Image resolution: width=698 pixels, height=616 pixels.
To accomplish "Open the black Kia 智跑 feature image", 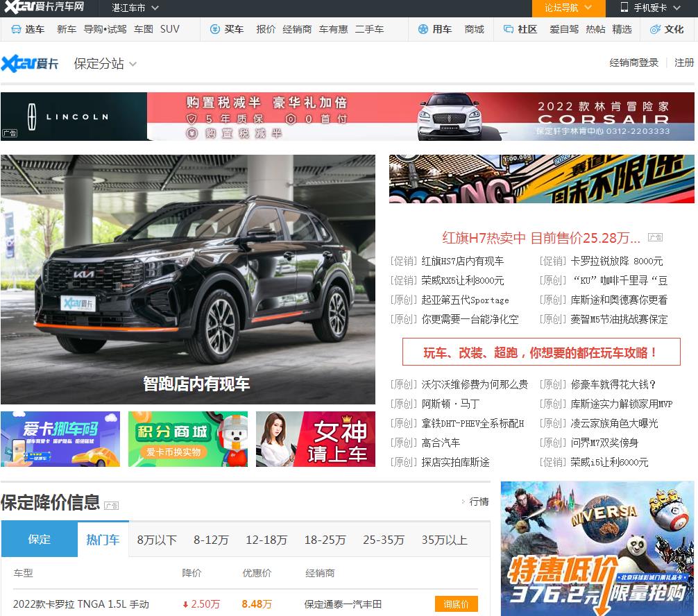I will (x=188, y=280).
